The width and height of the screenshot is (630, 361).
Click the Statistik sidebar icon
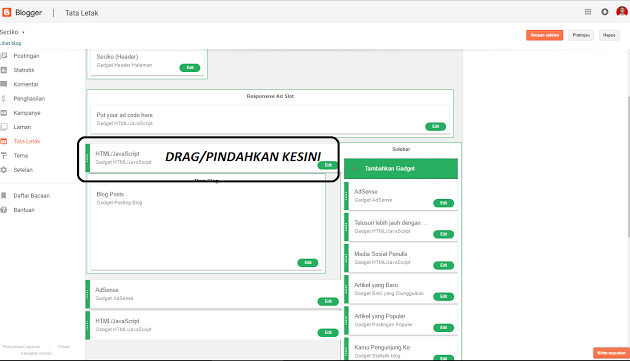pos(4,70)
